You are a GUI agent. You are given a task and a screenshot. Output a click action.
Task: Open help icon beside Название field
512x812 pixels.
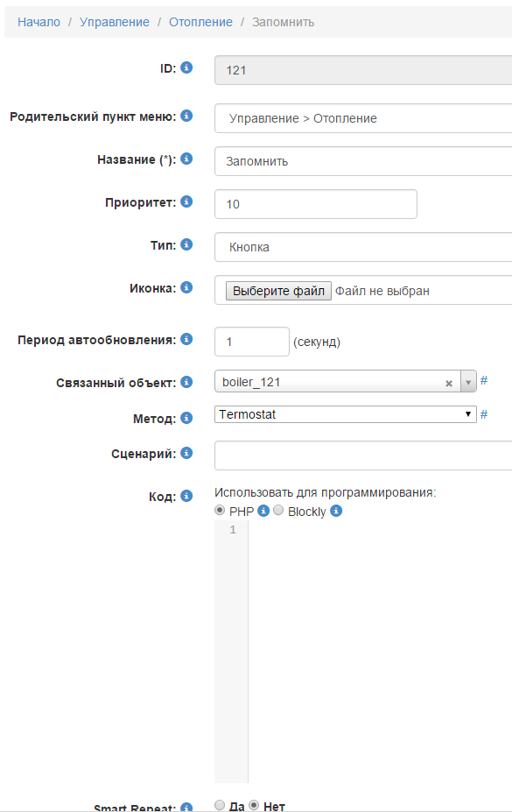[x=186, y=159]
